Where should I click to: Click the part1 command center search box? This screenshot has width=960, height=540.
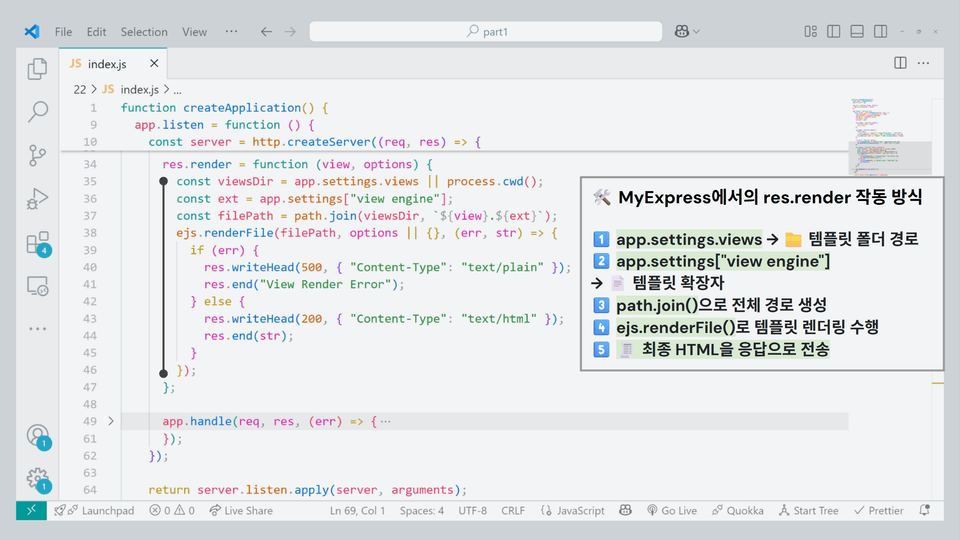tap(486, 32)
